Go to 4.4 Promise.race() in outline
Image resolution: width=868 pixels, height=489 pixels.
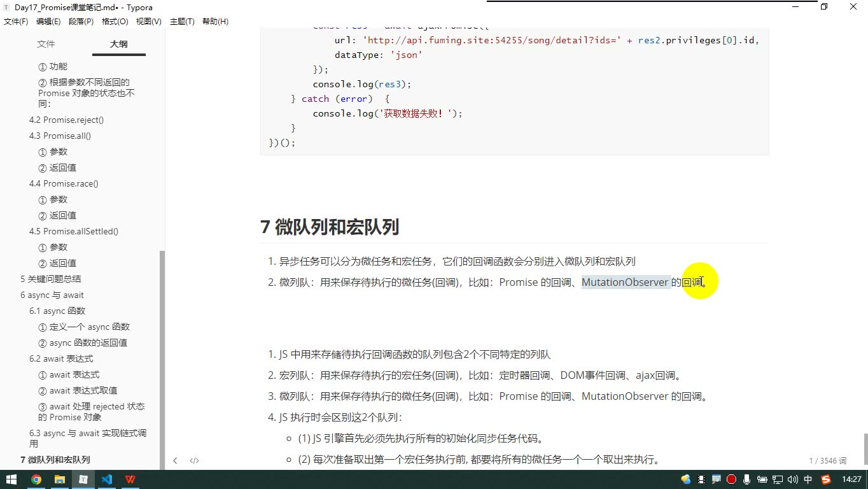(x=64, y=183)
